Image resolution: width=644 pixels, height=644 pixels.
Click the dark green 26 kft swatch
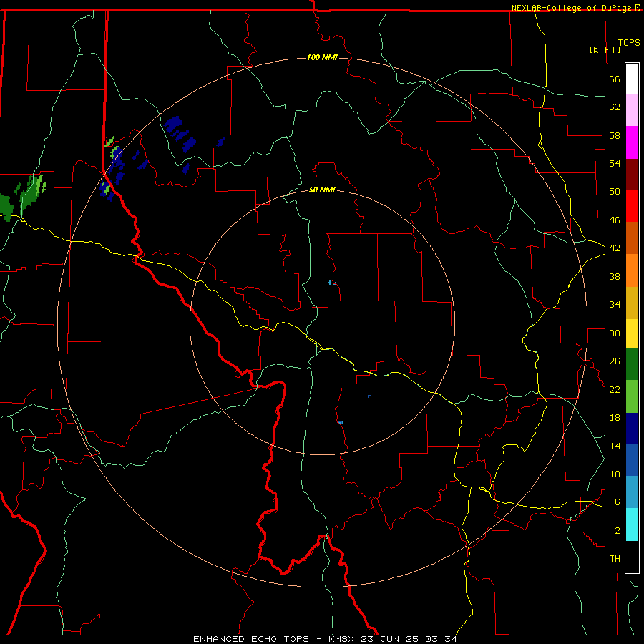(632, 364)
